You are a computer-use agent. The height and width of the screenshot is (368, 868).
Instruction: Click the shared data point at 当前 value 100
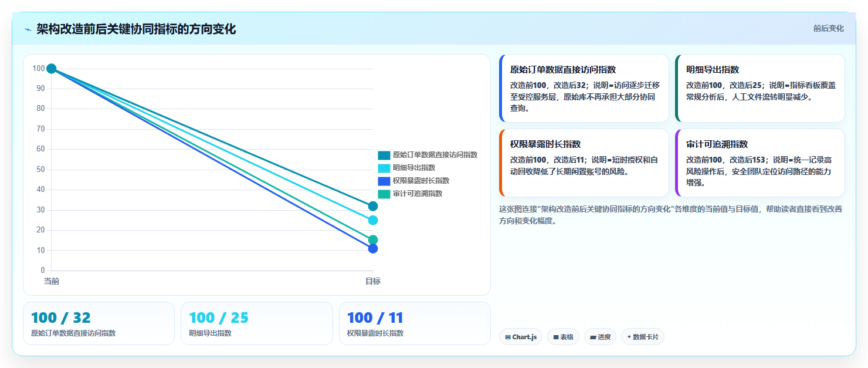click(x=51, y=69)
